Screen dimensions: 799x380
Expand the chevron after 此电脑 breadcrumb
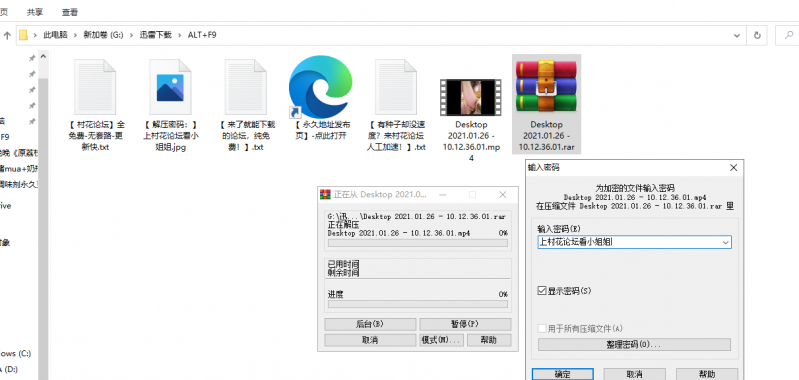[x=75, y=35]
